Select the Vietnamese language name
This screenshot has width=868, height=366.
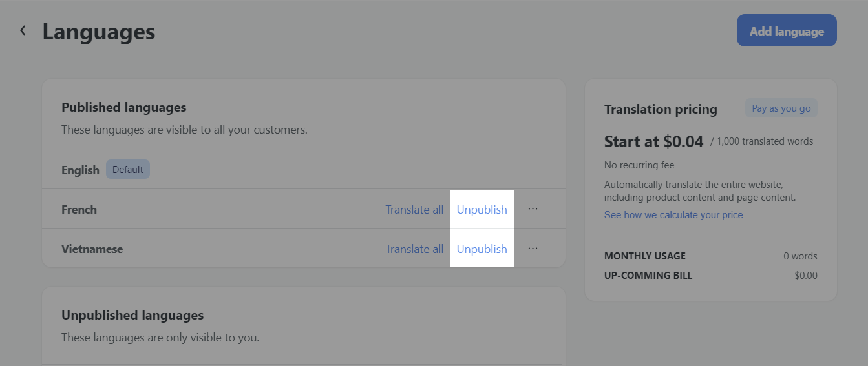point(92,249)
